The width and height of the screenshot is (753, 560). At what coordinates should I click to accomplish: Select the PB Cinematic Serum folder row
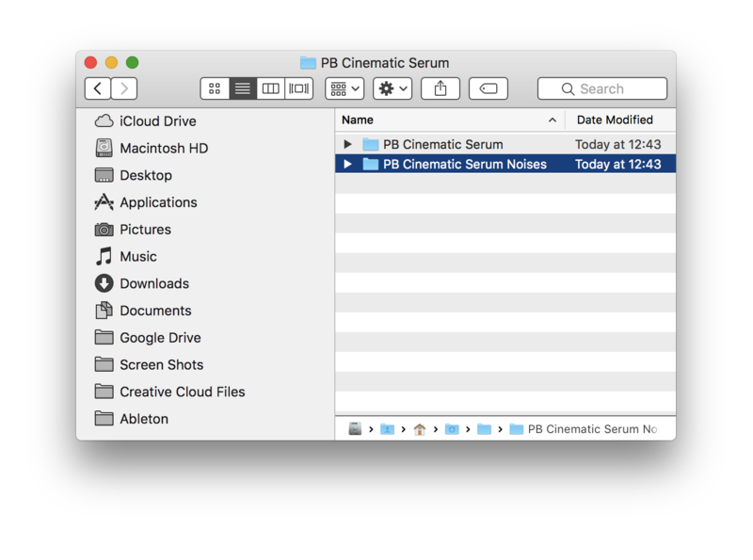tap(442, 144)
